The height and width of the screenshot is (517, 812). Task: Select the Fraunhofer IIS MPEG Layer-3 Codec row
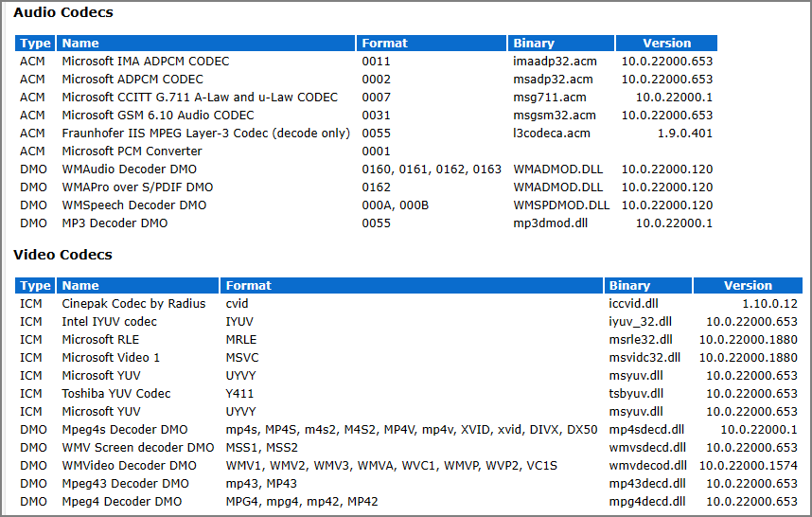pos(205,134)
